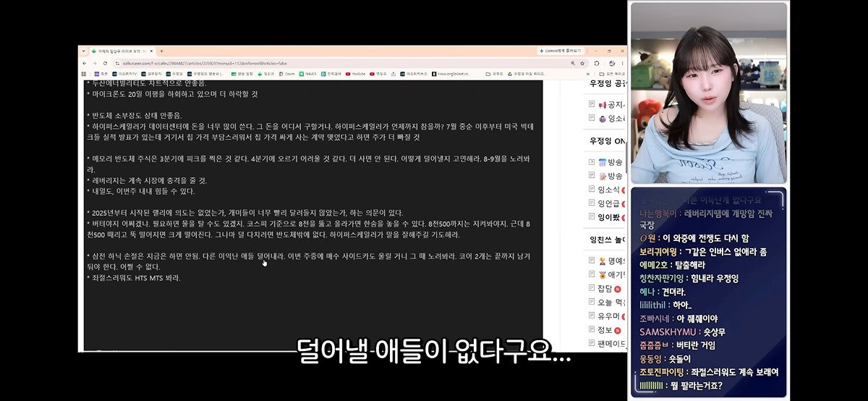Open the Chrome profile avatar

[612, 63]
